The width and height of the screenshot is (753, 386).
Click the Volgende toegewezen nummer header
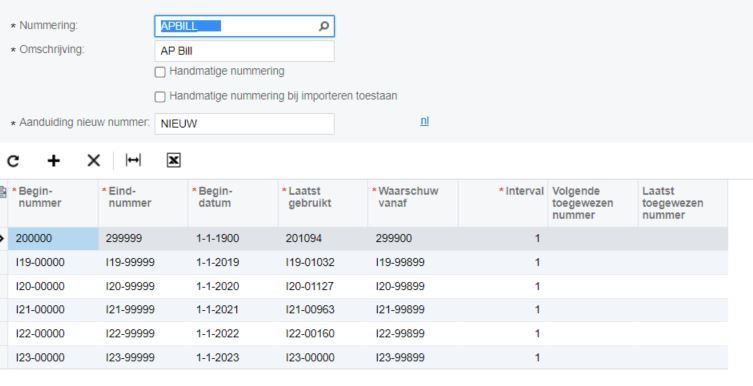593,204
